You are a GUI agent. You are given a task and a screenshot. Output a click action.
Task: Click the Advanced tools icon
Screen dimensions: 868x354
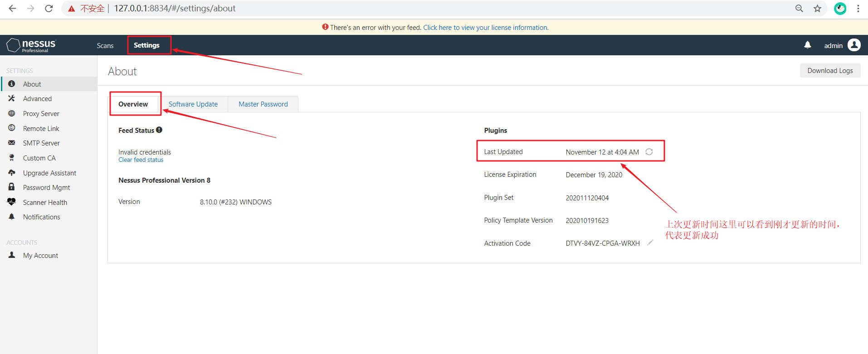(x=12, y=98)
